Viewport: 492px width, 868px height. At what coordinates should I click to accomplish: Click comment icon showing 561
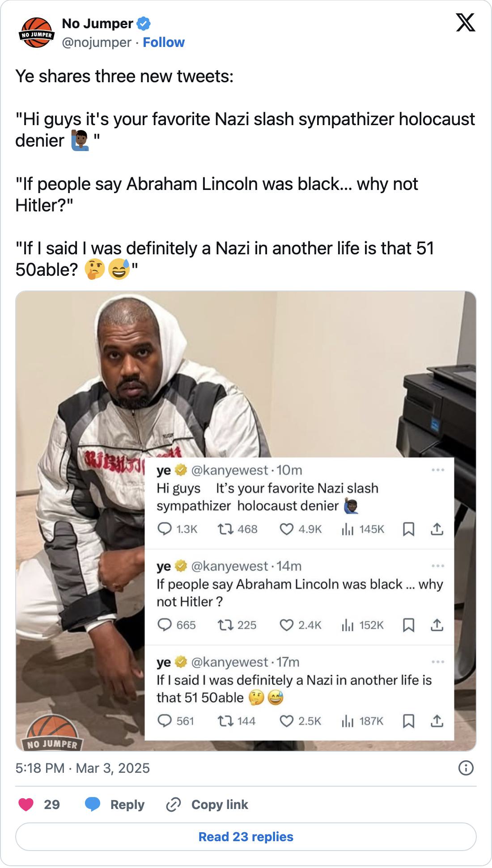165,721
